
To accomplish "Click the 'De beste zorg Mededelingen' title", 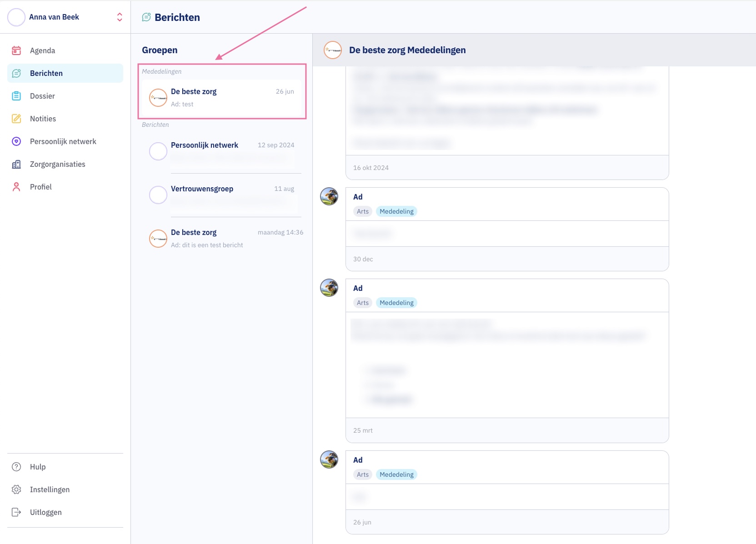I will 407,50.
